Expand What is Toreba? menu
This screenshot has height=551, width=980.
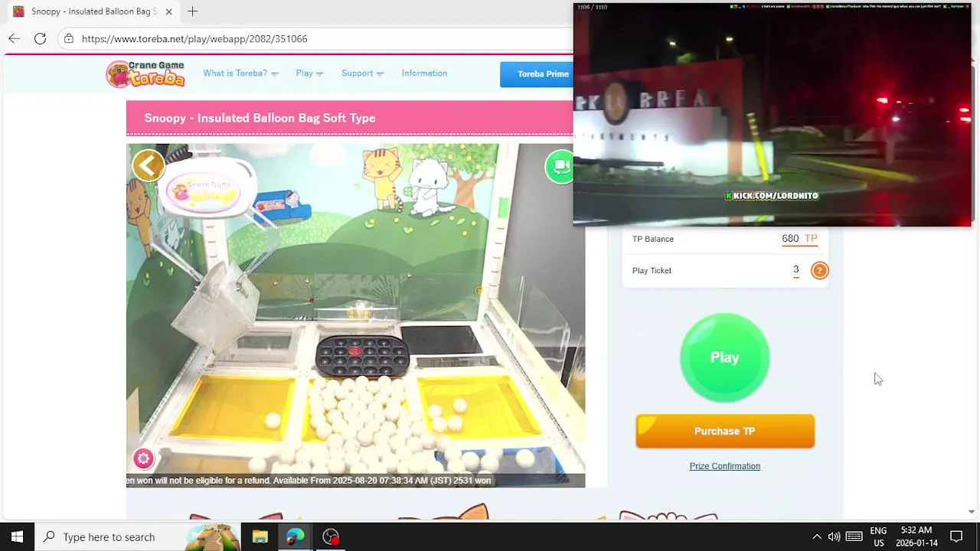[240, 73]
